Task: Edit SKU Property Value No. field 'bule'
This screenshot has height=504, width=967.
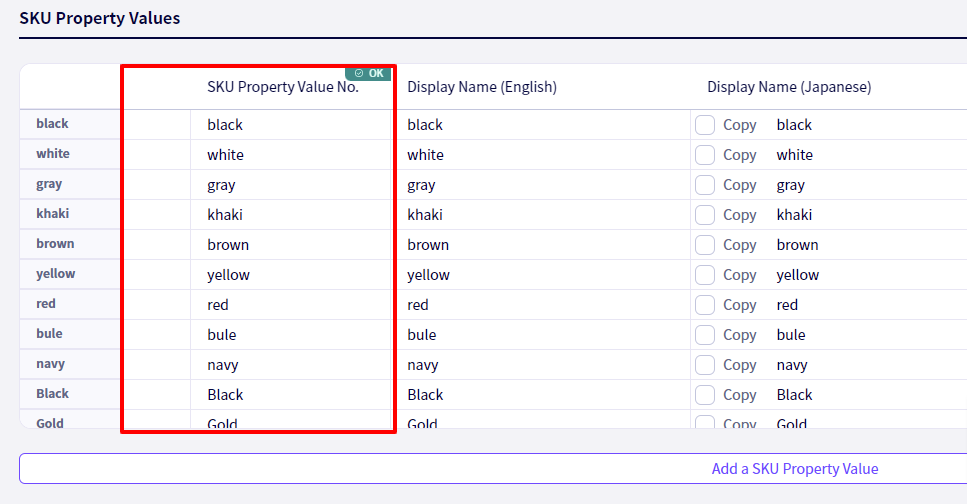Action: 291,335
